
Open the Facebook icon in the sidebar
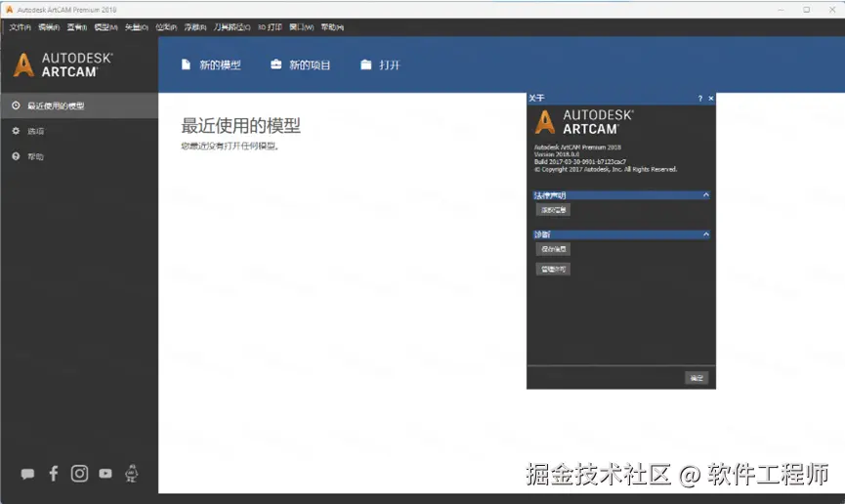[54, 474]
